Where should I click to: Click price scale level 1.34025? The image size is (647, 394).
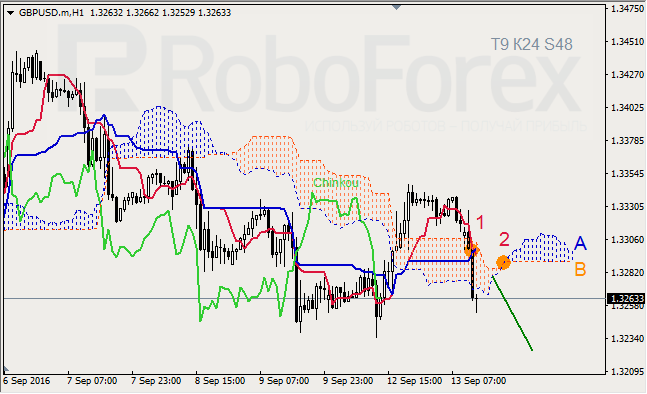point(627,108)
